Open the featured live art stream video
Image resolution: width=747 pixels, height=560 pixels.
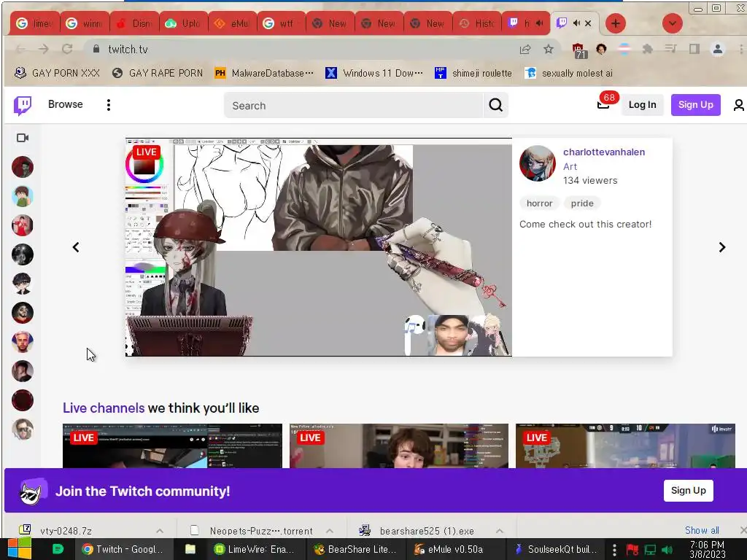(x=318, y=247)
